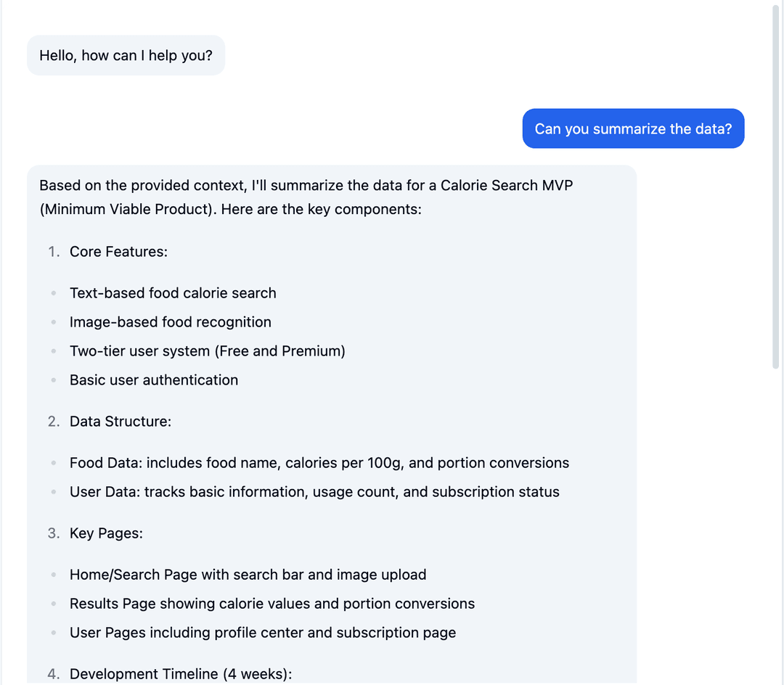
Task: Select "Results Page showing calorie values" item
Action: click(x=271, y=604)
